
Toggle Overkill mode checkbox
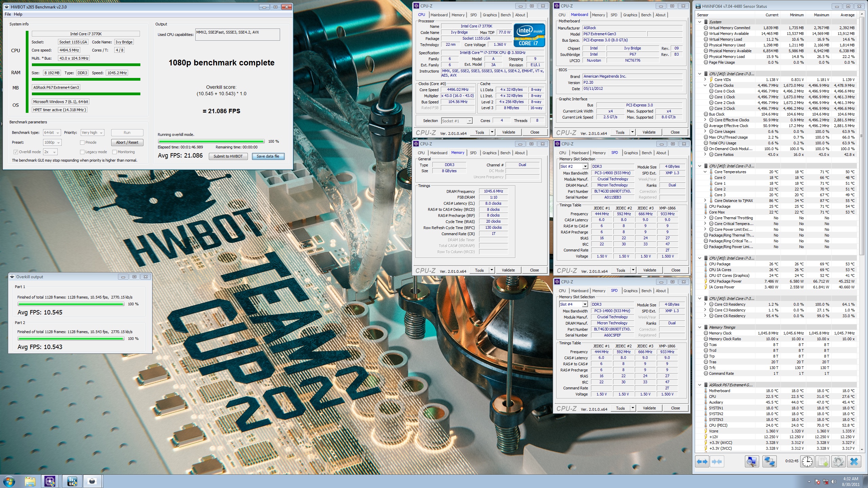(16, 152)
